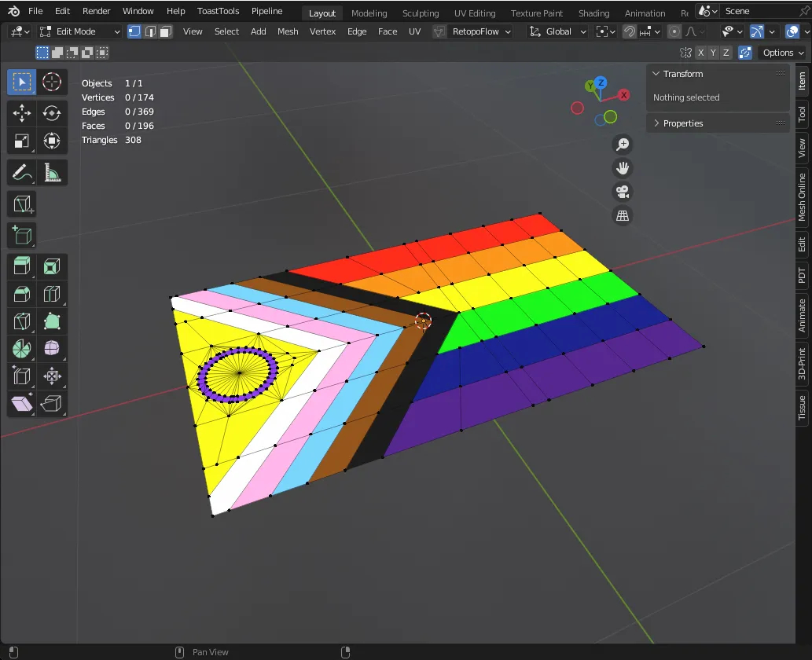Click the Scene name field
This screenshot has height=660, width=812.
pos(759,11)
